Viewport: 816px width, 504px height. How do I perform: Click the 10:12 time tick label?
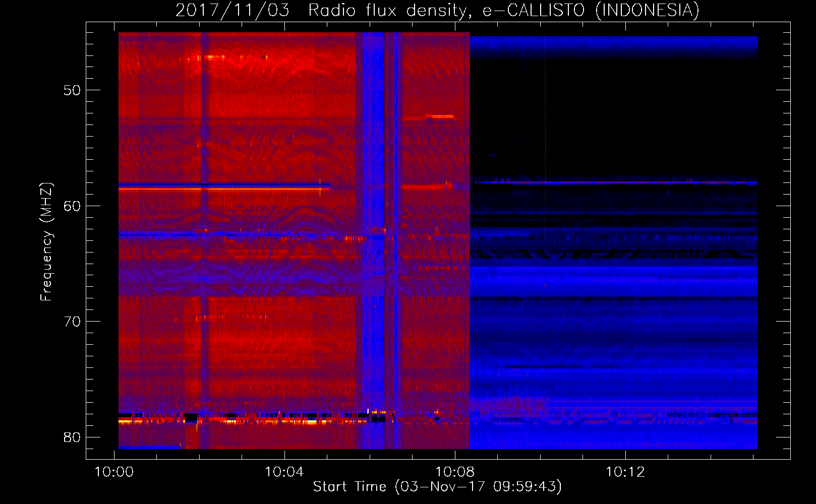coord(625,472)
